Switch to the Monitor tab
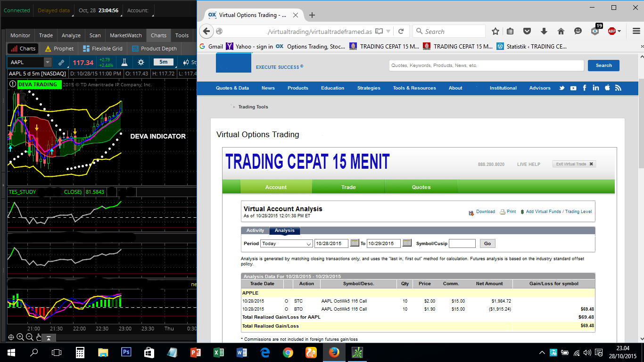The image size is (644, 362). [20, 35]
